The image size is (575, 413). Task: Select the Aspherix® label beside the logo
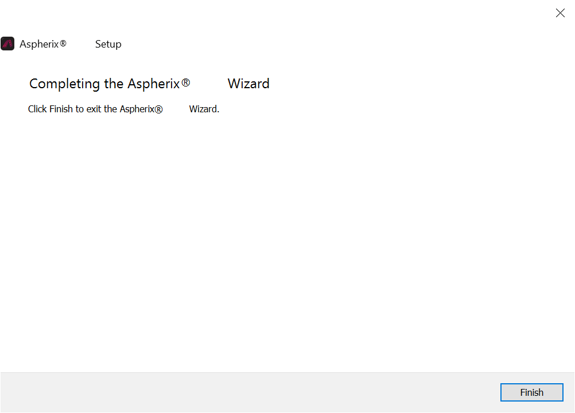pyautogui.click(x=43, y=44)
